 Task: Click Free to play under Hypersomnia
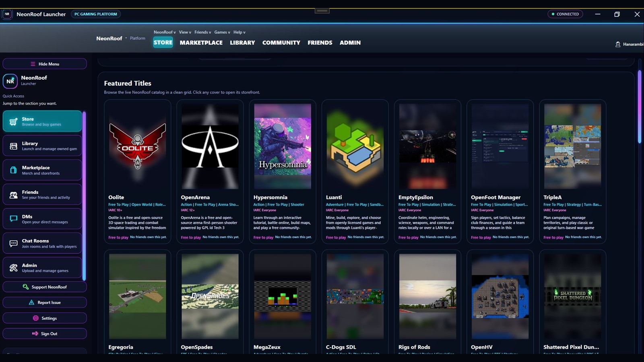coord(263,237)
